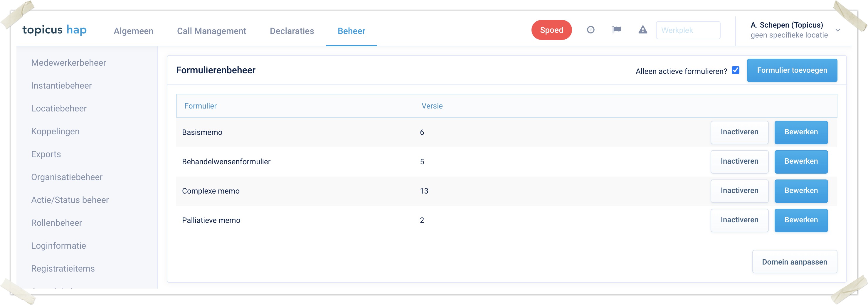Viewport: 868px width, 305px height.
Task: Click Domein aanpassen button
Action: [794, 262]
